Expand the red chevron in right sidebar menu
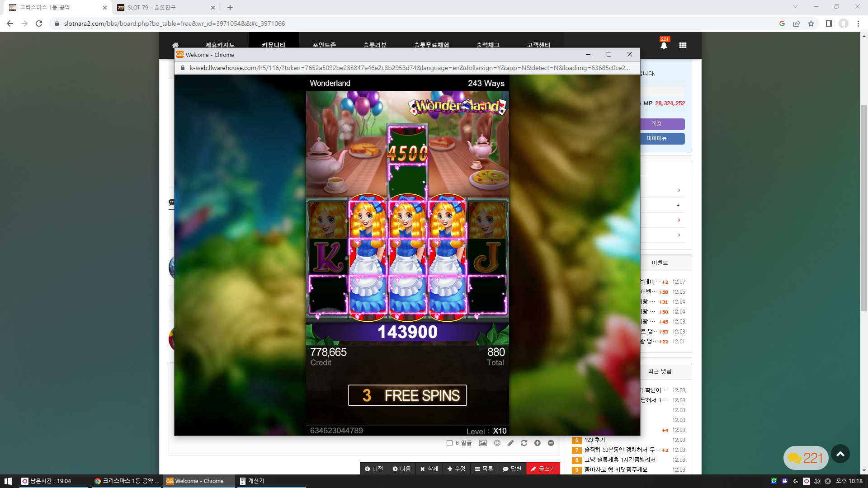The image size is (868, 488). [x=679, y=220]
